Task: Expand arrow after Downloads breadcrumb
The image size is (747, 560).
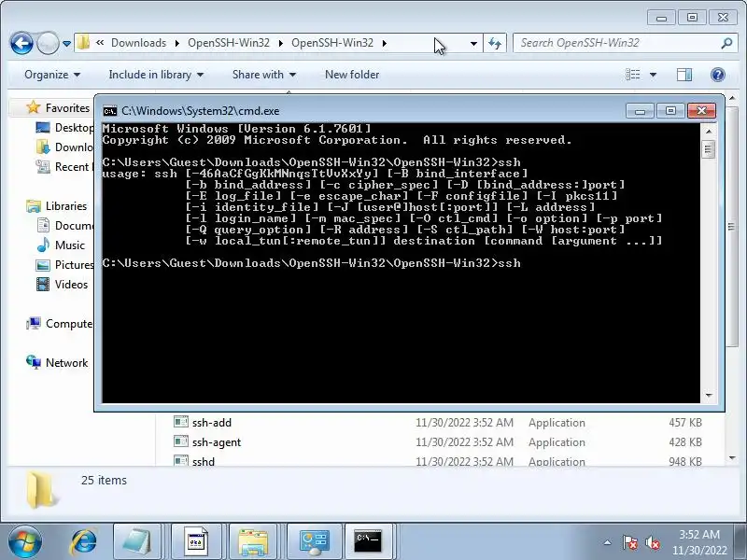Action: [177, 43]
